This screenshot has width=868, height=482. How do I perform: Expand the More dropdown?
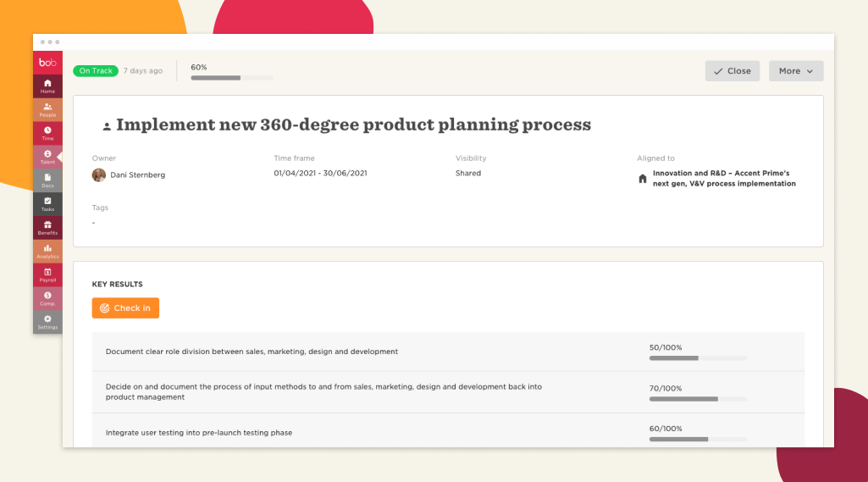[795, 71]
